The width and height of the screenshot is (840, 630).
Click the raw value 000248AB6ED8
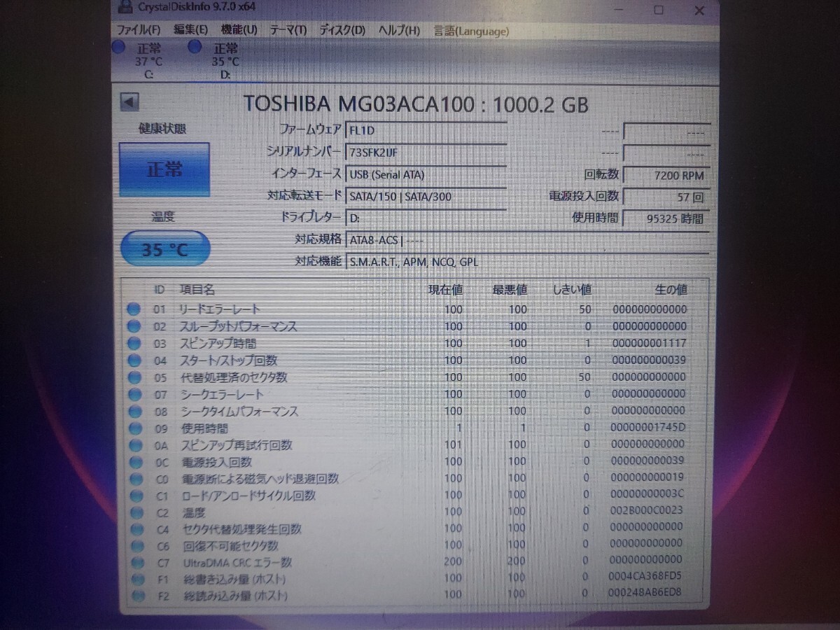(645, 593)
